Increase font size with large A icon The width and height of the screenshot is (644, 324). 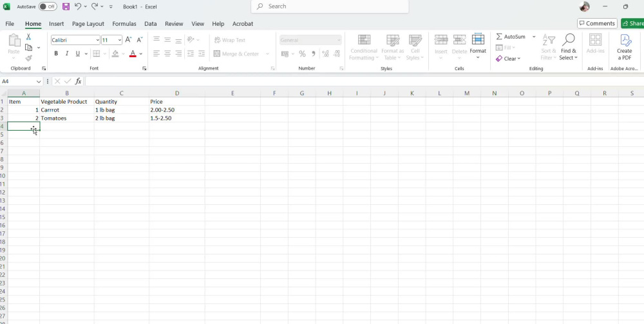click(x=129, y=40)
